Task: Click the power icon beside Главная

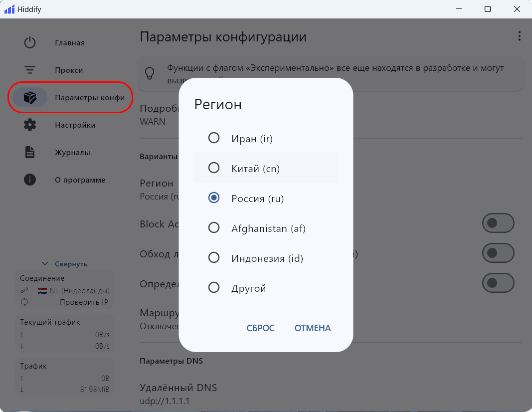Action: 30,43
